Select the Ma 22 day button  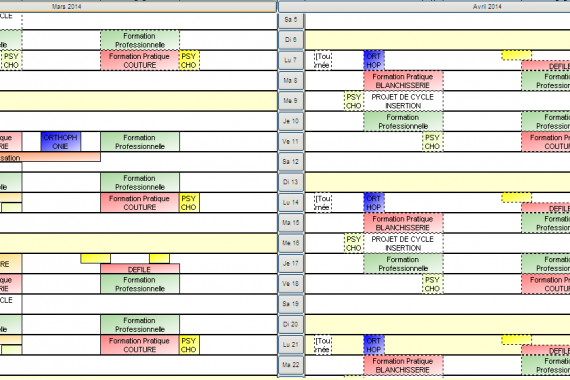pos(291,365)
